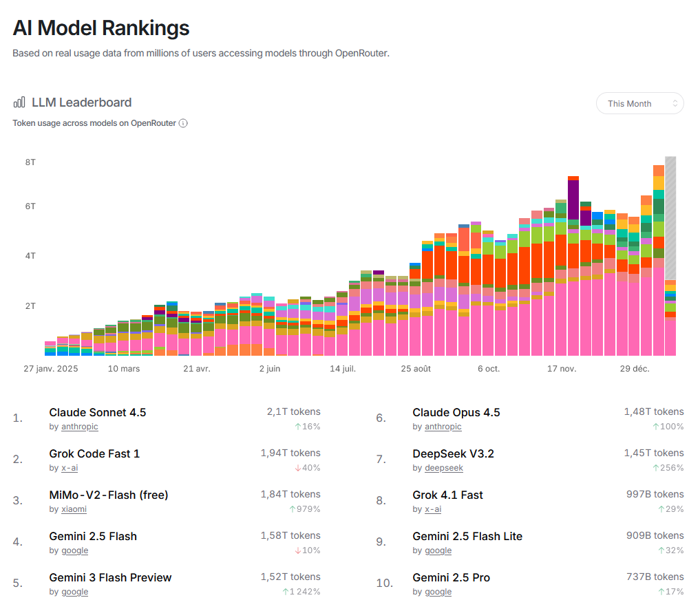The image size is (700, 611).
Task: Click anthropic link under Claude Sonnet 4.5
Action: tap(80, 427)
